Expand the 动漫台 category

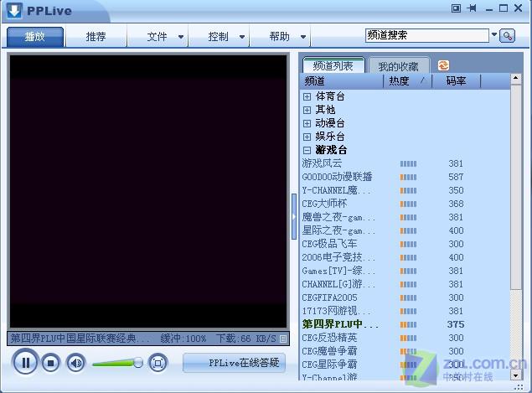point(307,123)
